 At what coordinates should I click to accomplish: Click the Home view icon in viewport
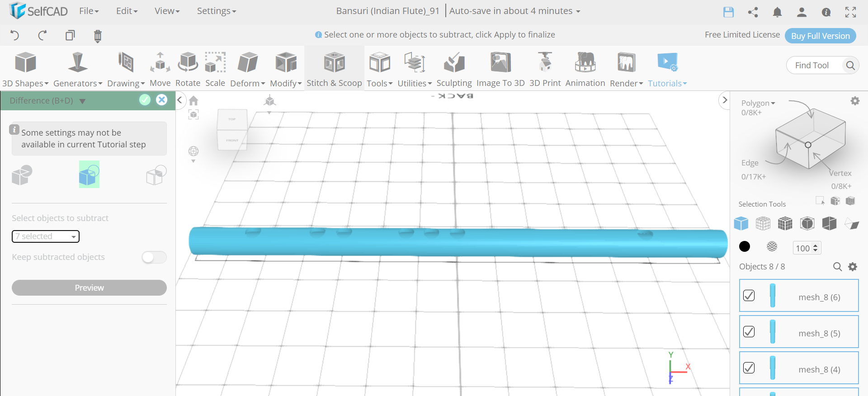tap(193, 100)
